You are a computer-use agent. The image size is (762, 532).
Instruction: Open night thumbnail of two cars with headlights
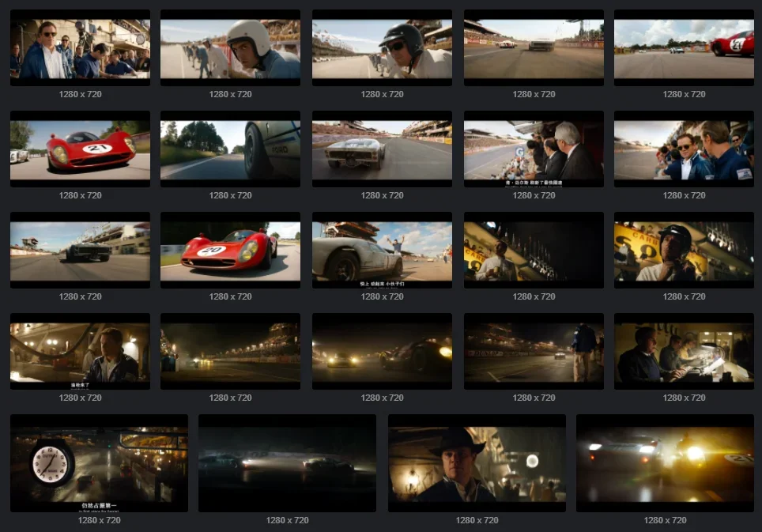(x=382, y=351)
